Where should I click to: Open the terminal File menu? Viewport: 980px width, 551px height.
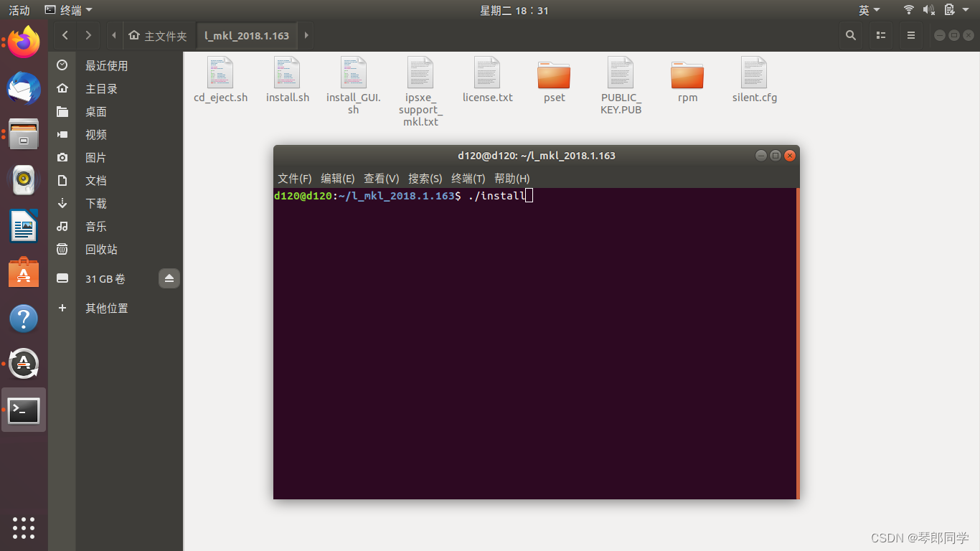click(294, 179)
